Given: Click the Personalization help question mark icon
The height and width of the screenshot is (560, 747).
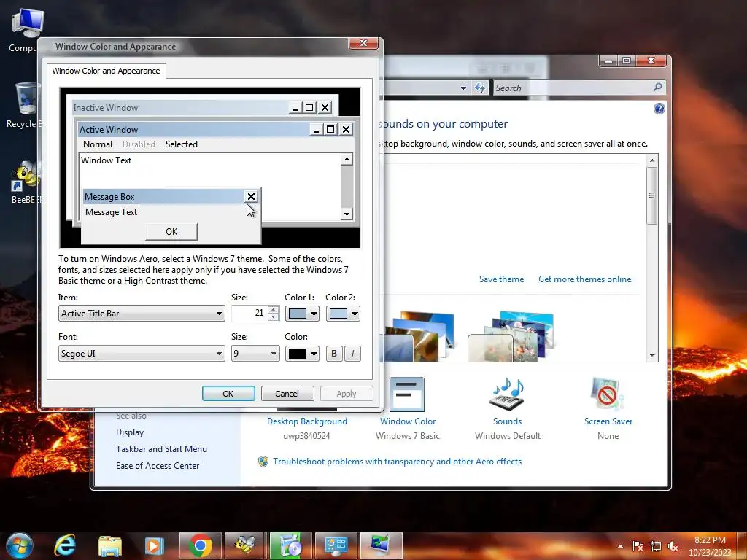Looking at the screenshot, I should 659,109.
